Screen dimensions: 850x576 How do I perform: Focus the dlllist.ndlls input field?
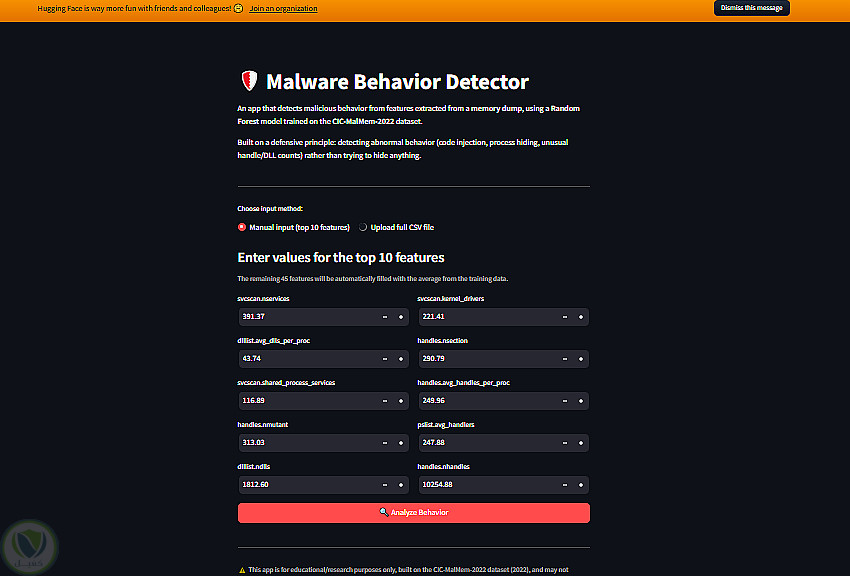pos(308,485)
